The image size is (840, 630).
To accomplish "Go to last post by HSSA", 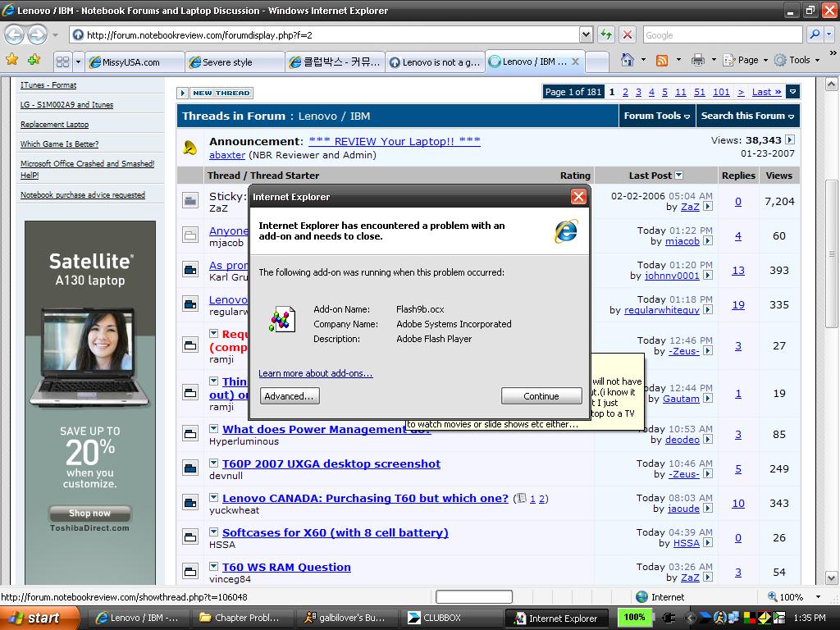I will click(x=708, y=543).
